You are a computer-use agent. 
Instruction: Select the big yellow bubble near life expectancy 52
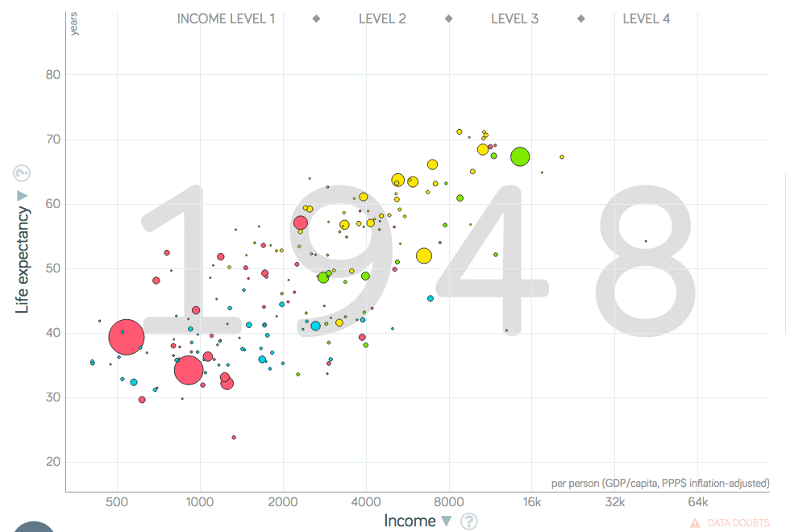(424, 256)
